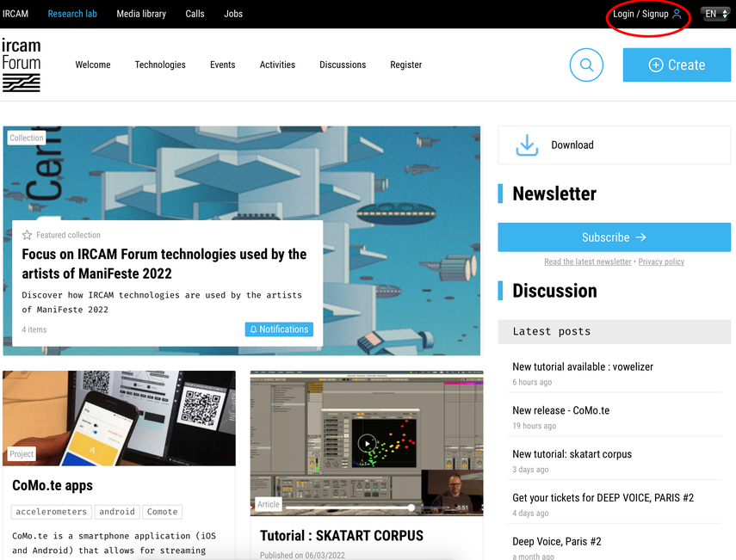Viewport: 736px width, 560px height.
Task: Open the Discussions navigation item
Action: pyautogui.click(x=343, y=65)
